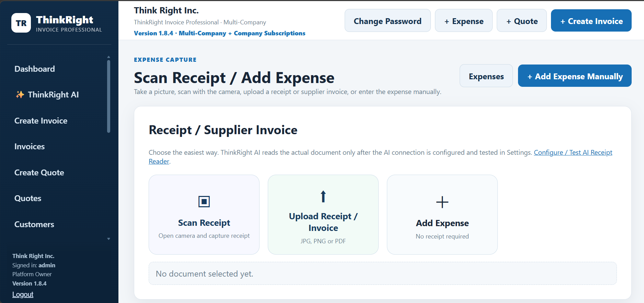Click the Scan Receipt camera frame icon
The height and width of the screenshot is (303, 644).
204,201
